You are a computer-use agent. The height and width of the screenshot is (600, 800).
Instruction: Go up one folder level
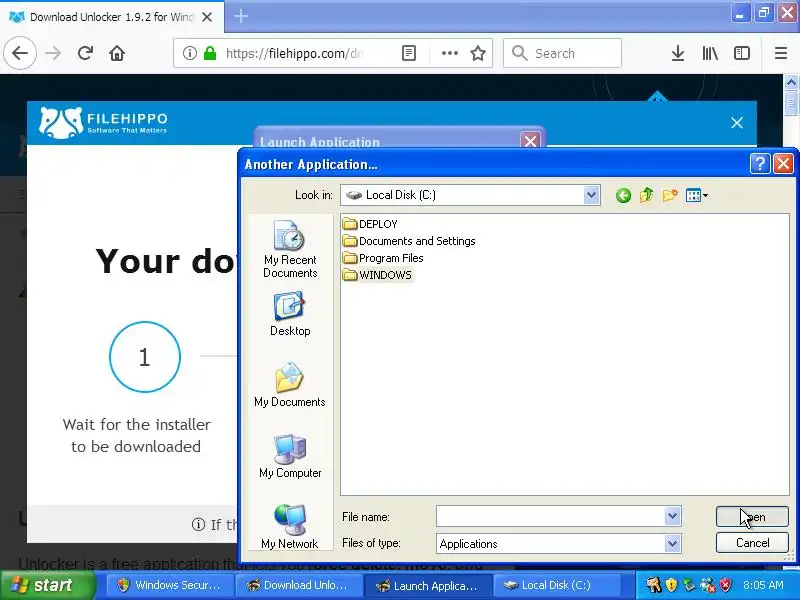[646, 195]
